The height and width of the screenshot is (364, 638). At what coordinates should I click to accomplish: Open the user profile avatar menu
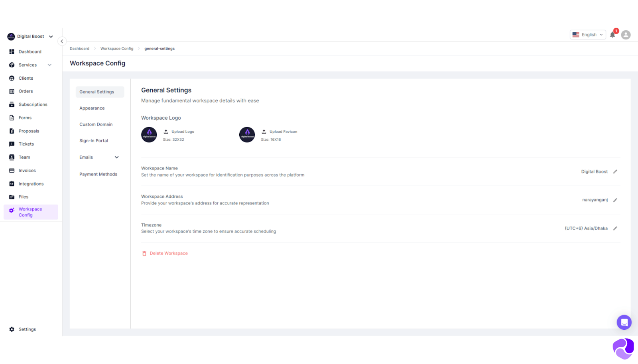click(626, 35)
